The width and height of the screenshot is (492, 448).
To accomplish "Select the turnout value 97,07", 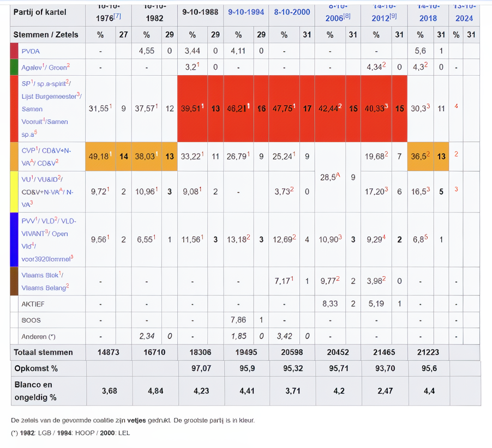I will click(201, 368).
